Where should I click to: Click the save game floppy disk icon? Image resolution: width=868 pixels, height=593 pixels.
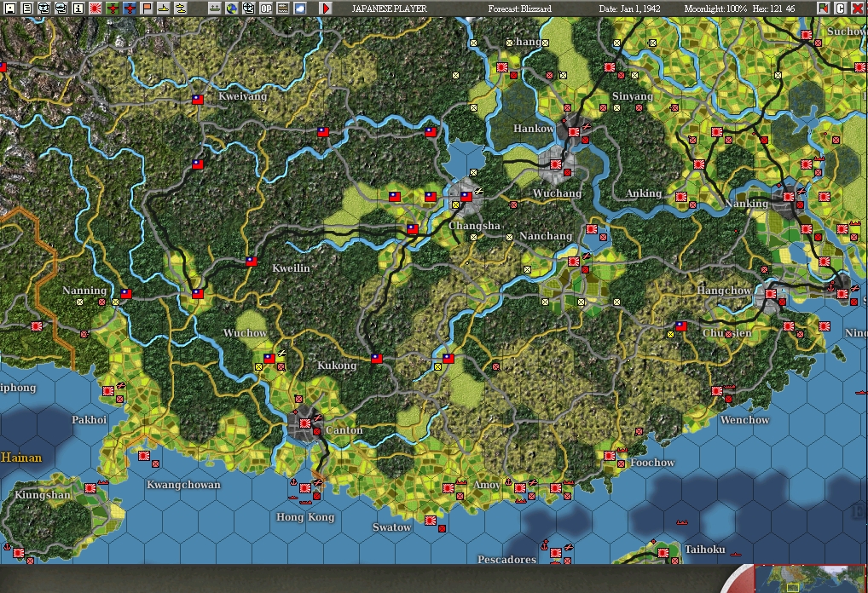[9, 9]
